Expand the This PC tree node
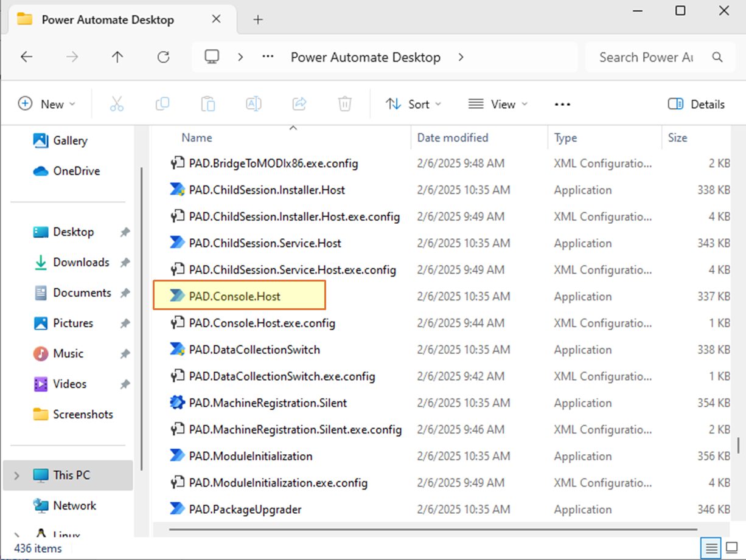Viewport: 746px width, 560px height. point(16,475)
